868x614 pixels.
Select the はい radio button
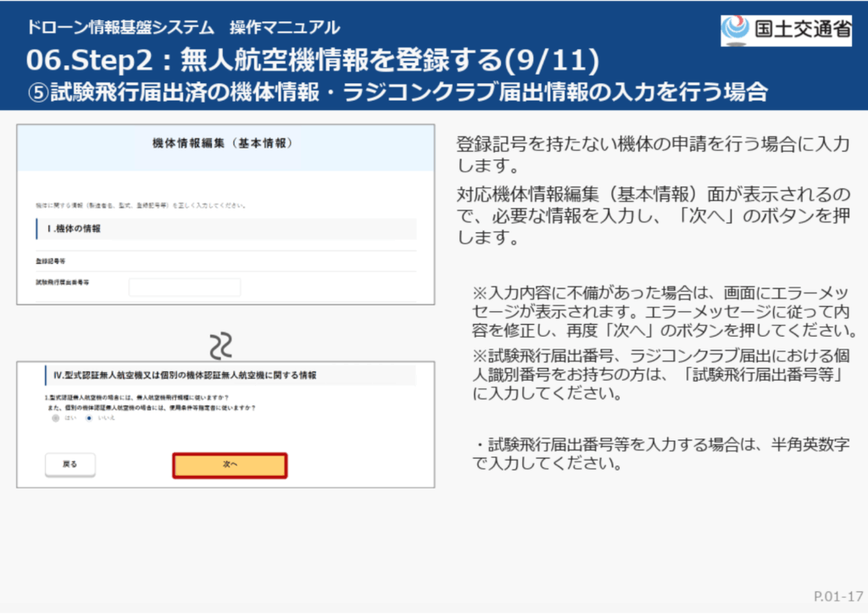pos(57,418)
